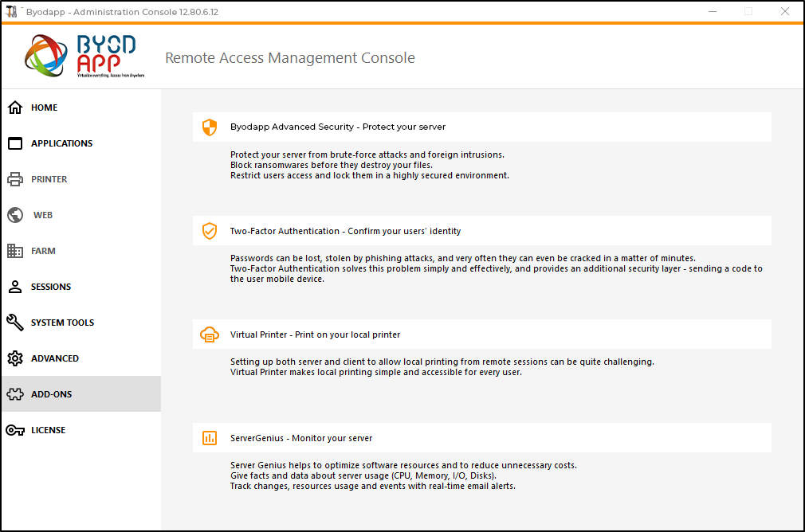Viewport: 805px width, 532px height.
Task: View SESSIONS page
Action: coord(81,287)
